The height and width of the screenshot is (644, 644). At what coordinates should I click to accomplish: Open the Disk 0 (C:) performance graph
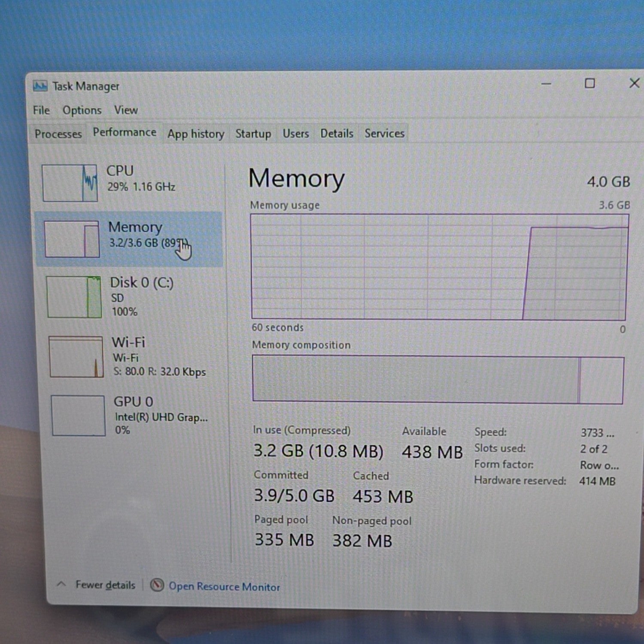pyautogui.click(x=74, y=297)
